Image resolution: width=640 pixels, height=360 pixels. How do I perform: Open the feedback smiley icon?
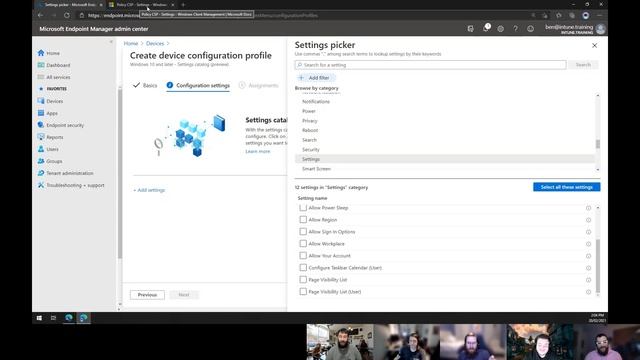point(530,29)
